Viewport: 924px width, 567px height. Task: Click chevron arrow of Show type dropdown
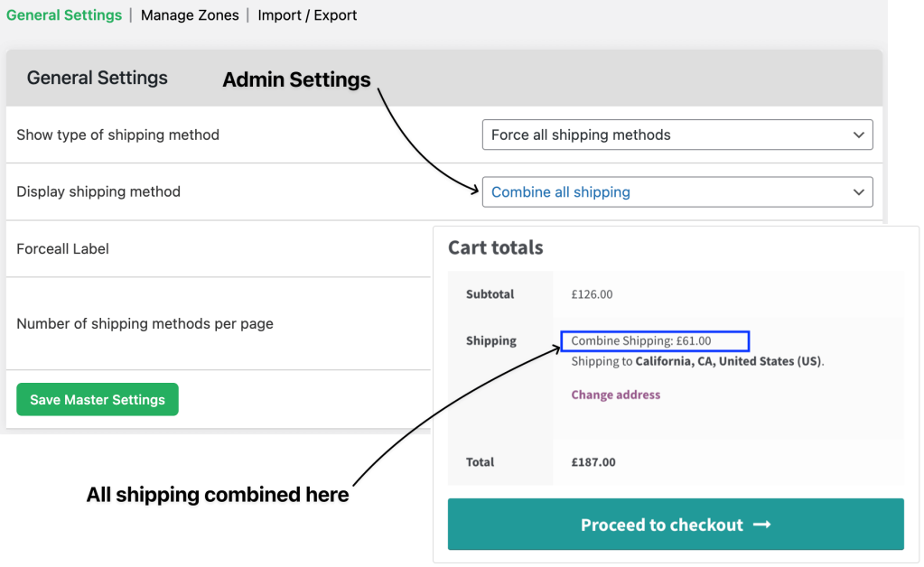pos(859,135)
